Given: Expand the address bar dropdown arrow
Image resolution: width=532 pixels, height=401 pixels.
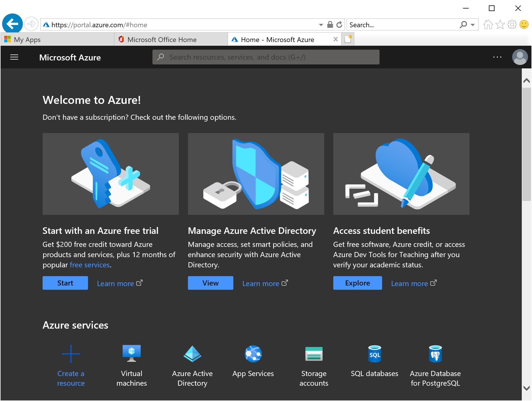Looking at the screenshot, I should 321,25.
